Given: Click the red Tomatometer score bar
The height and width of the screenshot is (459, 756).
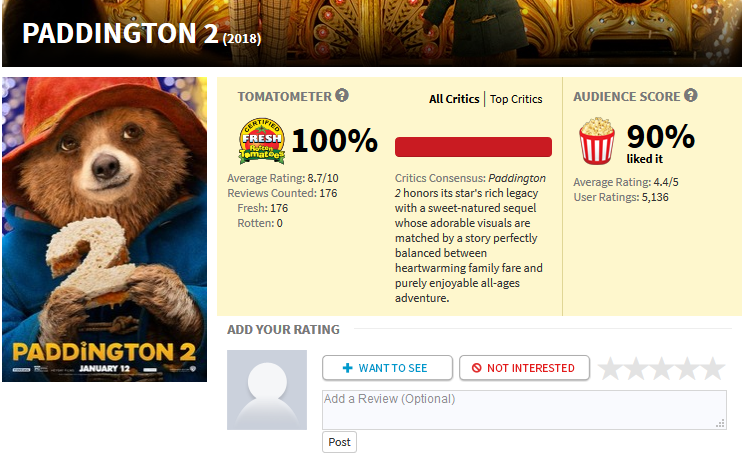Looking at the screenshot, I should point(473,147).
